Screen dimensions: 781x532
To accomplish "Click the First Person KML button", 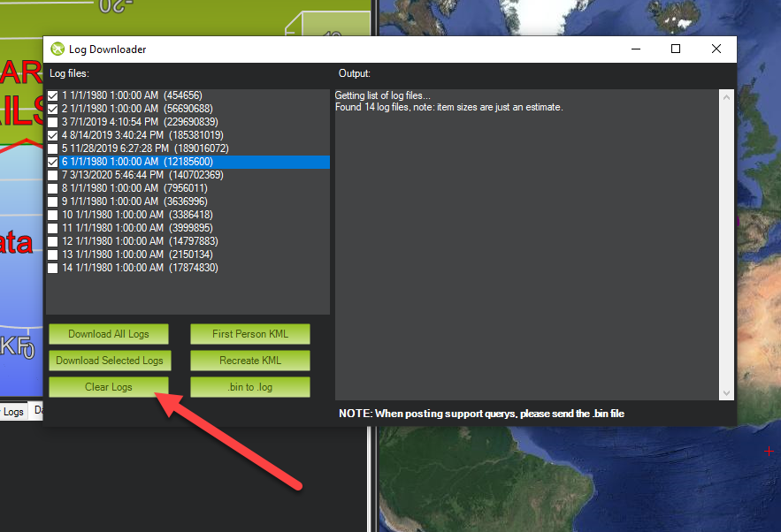I will click(249, 333).
